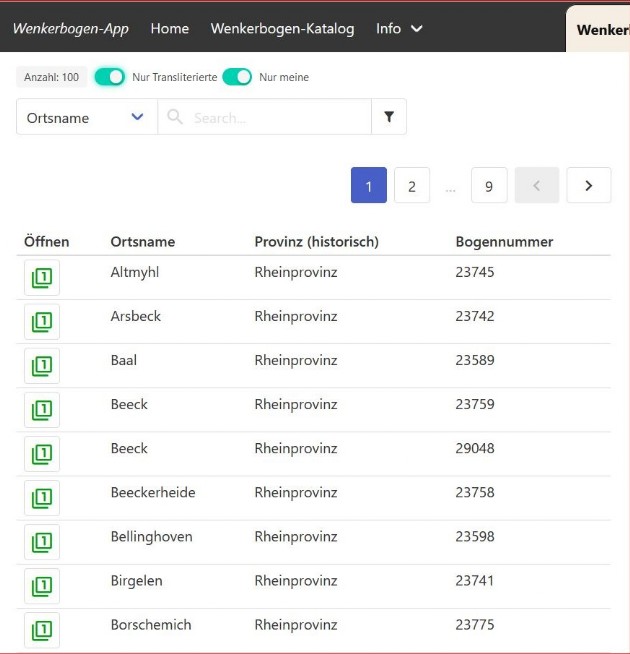Click the search magnifier icon
Image resolution: width=630 pixels, height=654 pixels.
coord(175,117)
